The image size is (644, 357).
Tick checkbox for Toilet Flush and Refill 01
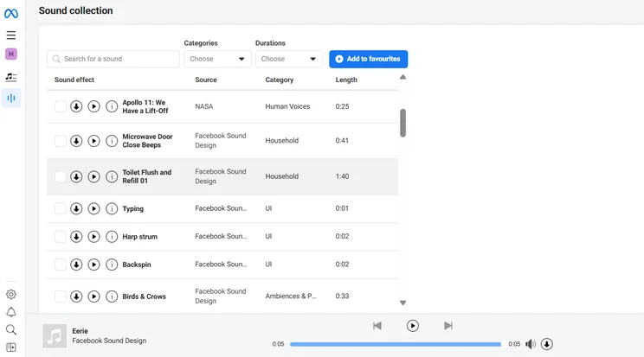tap(61, 177)
